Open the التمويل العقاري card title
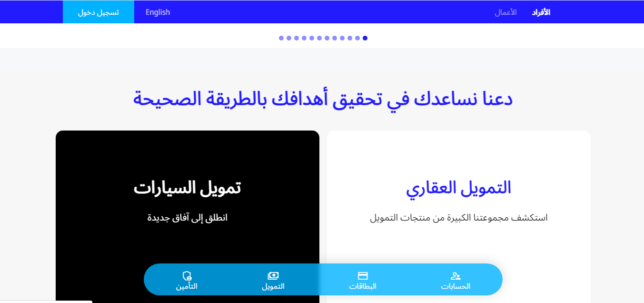This screenshot has height=303, width=644. (x=458, y=188)
